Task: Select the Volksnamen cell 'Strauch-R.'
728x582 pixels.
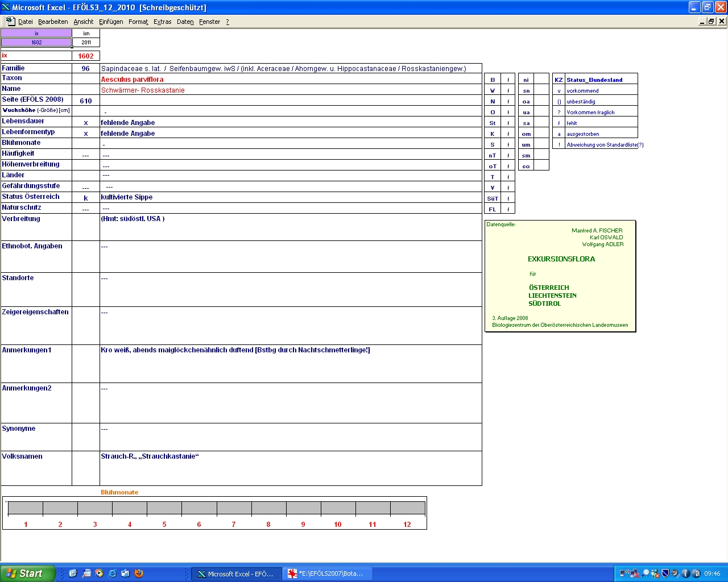Action: (291, 468)
